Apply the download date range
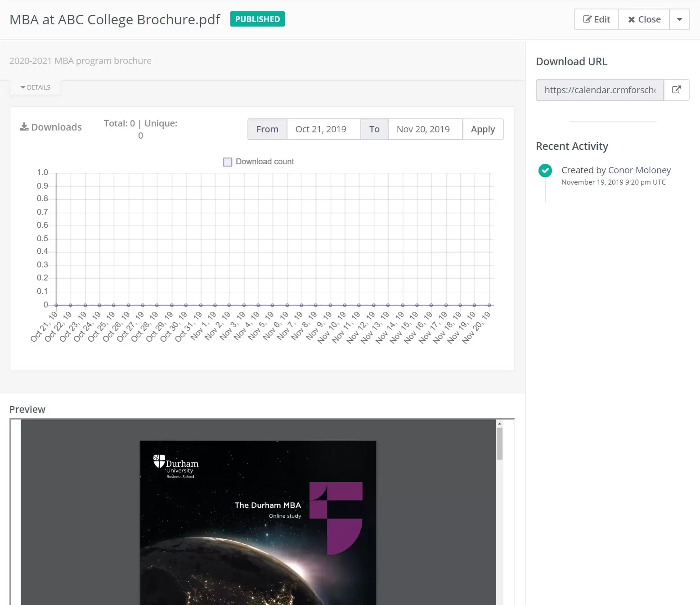The height and width of the screenshot is (605, 700). click(483, 129)
